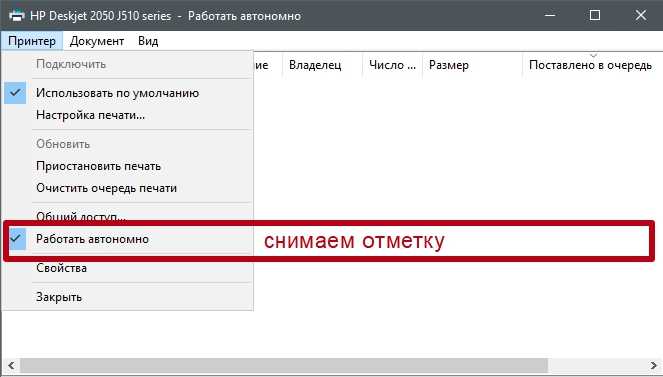Sort by the Владелец column header
This screenshot has width=663, height=377.
pyautogui.click(x=322, y=65)
